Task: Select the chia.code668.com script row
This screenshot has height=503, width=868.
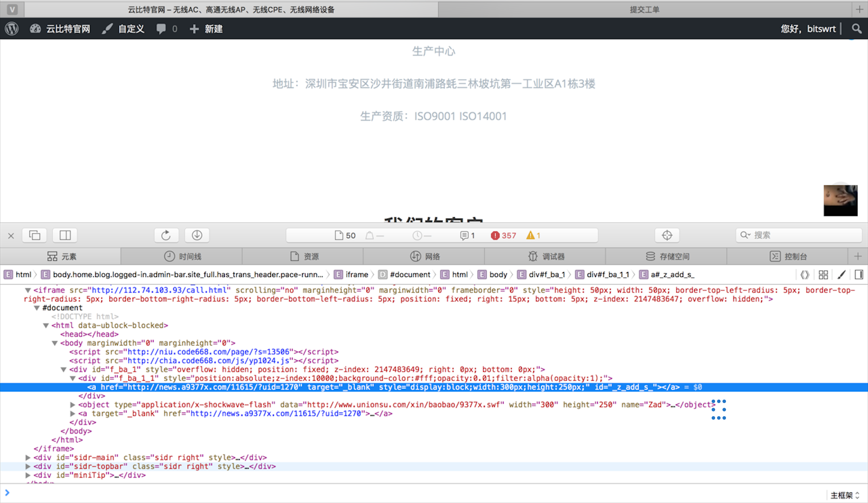Action: (x=204, y=361)
